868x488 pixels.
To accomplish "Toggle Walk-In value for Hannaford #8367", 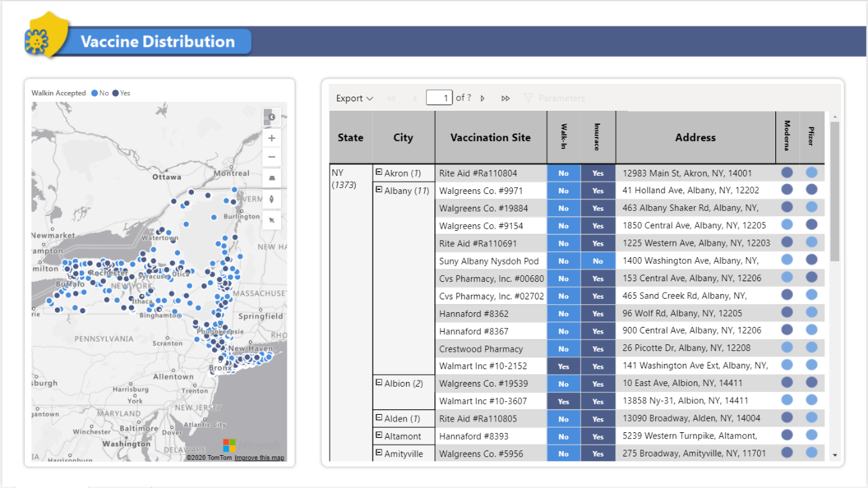I will [564, 331].
